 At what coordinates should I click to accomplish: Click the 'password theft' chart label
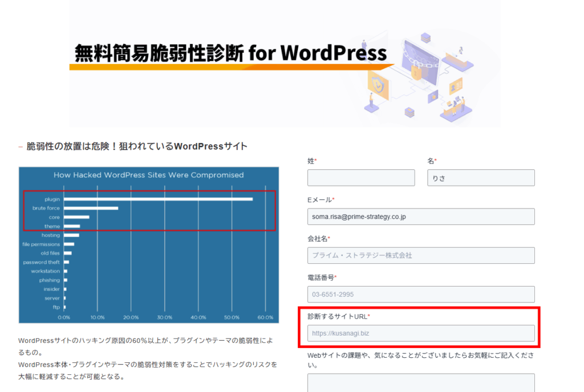[41, 262]
